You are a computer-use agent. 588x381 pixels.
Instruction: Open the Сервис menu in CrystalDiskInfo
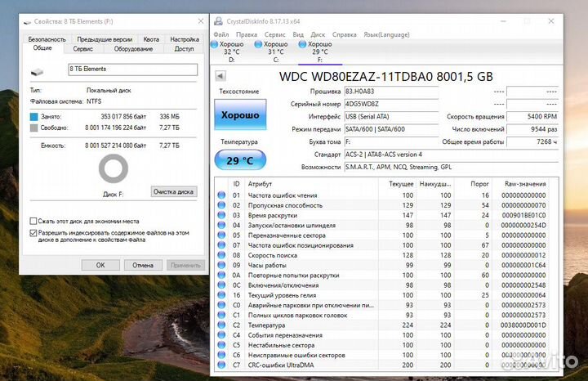[x=275, y=34]
